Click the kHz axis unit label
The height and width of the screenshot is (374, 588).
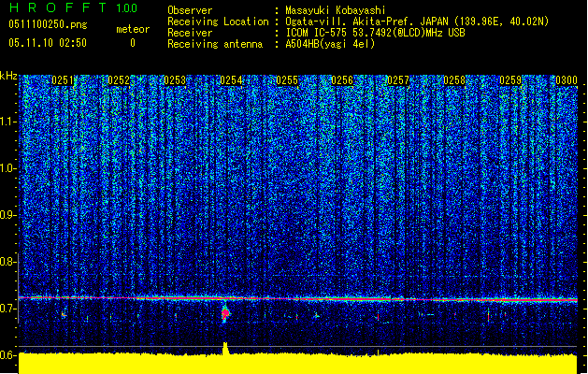(x=8, y=76)
